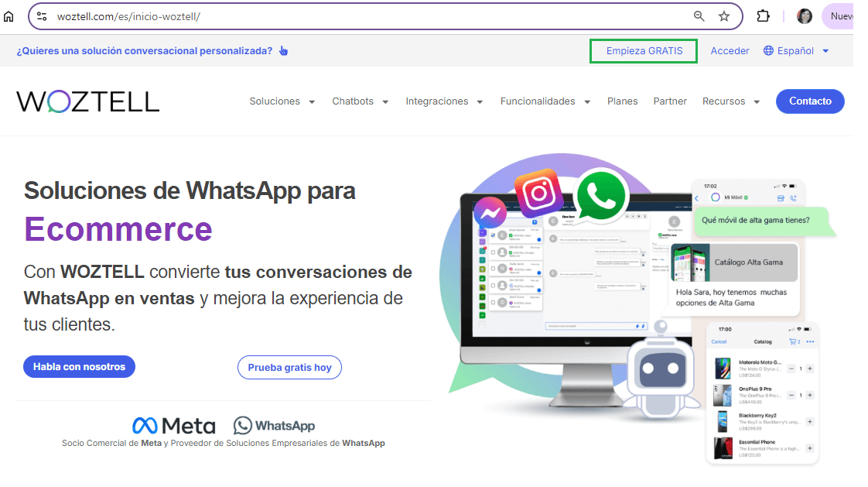Click the plus button on Motorola Moto G row
The image size is (868, 487).
(810, 369)
